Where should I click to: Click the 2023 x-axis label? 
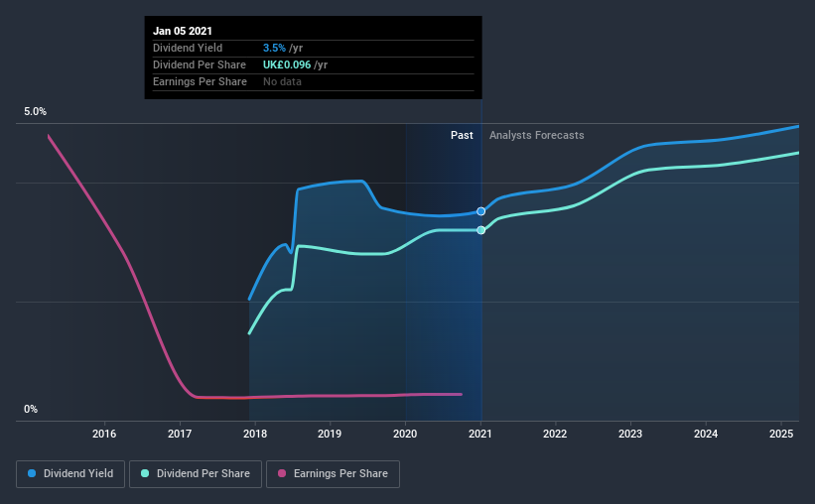tap(630, 434)
